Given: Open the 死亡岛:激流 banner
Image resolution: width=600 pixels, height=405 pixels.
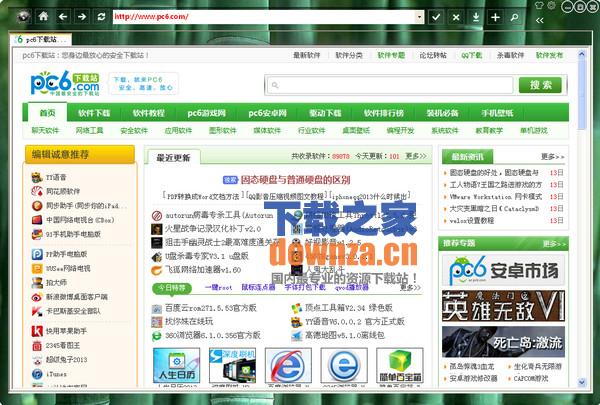Looking at the screenshot, I should tap(504, 342).
